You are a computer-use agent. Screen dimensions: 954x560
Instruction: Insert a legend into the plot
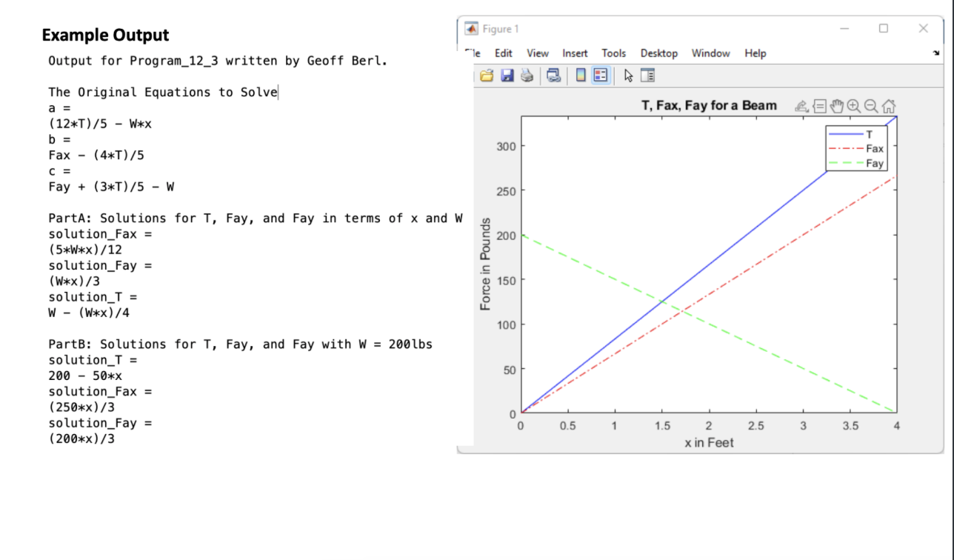point(600,75)
